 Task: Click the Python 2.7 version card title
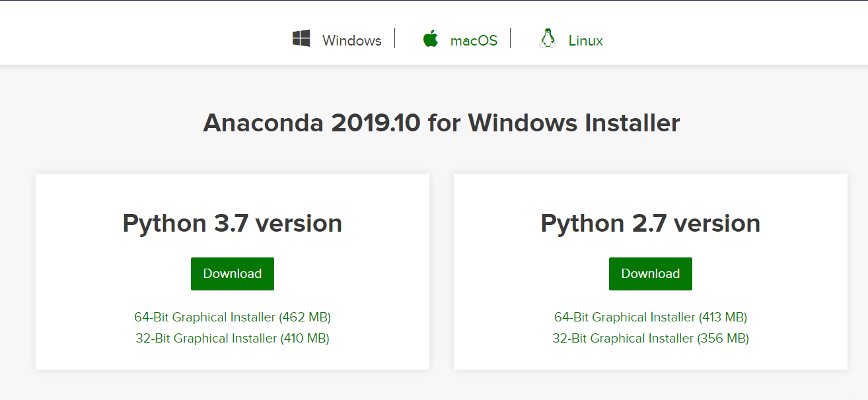pyautogui.click(x=650, y=222)
